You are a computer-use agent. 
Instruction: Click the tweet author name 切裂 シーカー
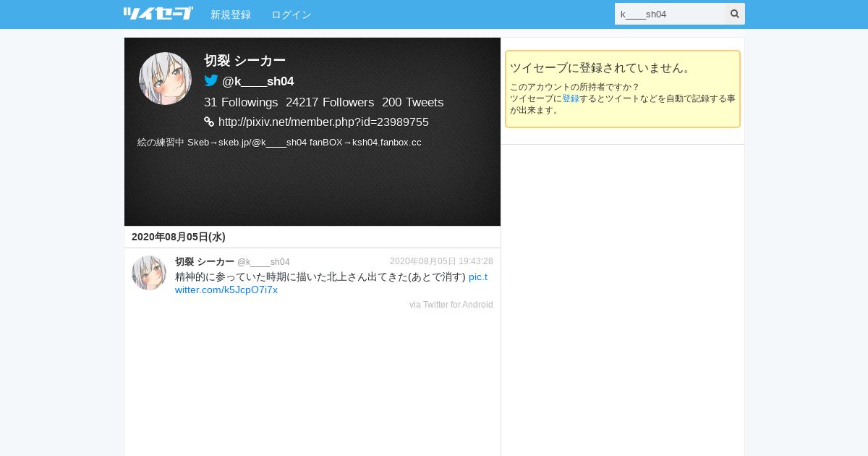tap(205, 261)
